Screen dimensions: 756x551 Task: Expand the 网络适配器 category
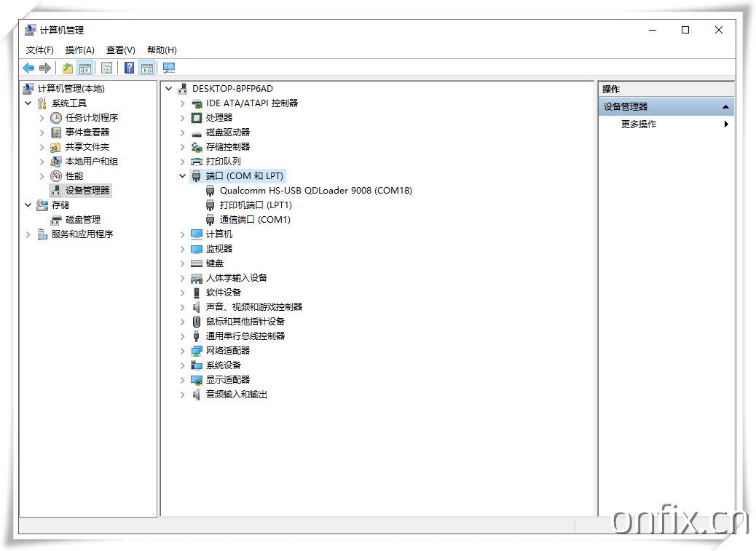pyautogui.click(x=183, y=351)
